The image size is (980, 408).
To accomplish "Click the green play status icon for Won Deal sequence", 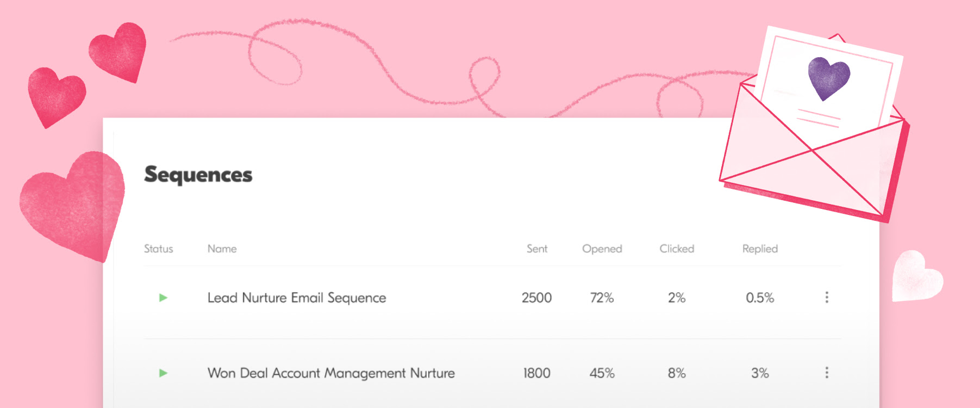I will coord(163,373).
